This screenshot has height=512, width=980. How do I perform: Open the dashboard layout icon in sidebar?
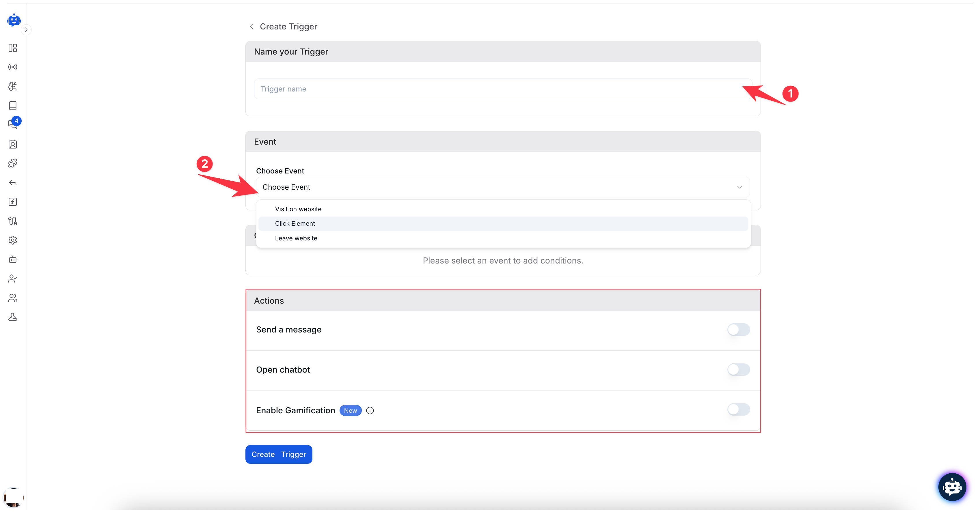(x=12, y=48)
